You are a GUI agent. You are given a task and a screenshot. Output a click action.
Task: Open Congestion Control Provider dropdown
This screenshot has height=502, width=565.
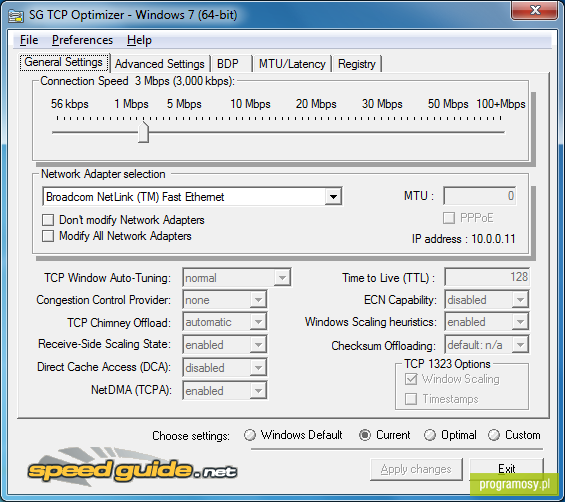point(225,300)
